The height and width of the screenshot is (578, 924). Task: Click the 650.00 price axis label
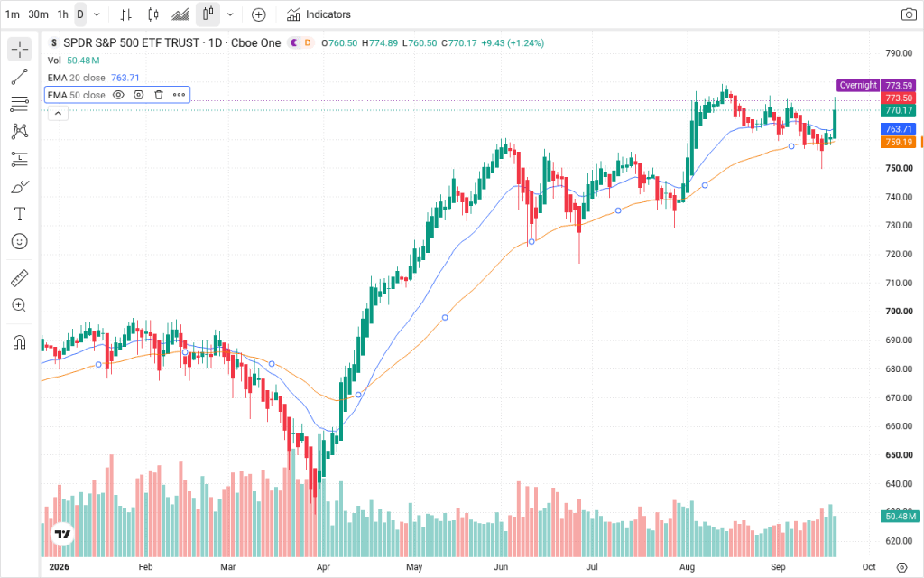click(x=900, y=455)
